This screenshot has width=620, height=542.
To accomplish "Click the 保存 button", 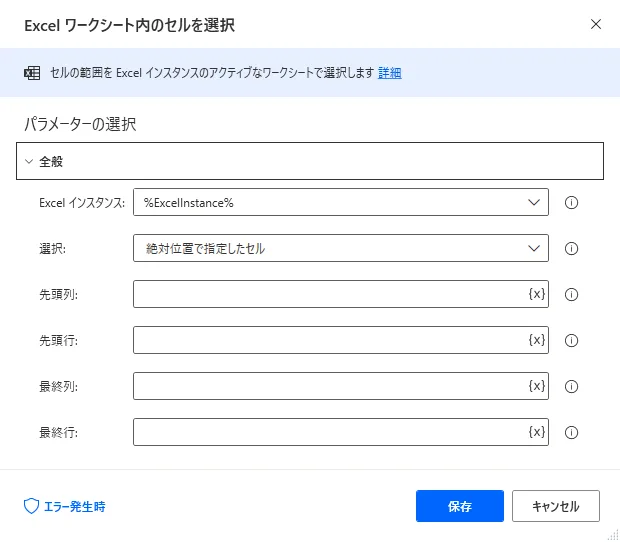I will (x=460, y=506).
